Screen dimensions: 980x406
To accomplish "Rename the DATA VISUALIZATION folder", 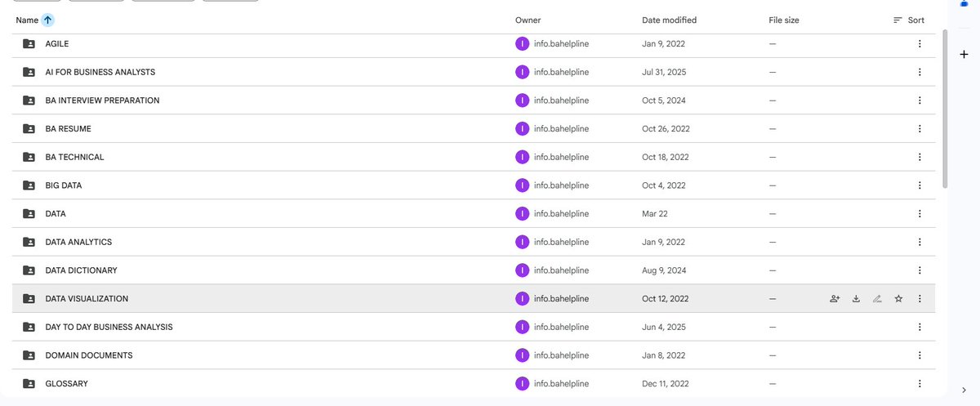I will pyautogui.click(x=877, y=299).
